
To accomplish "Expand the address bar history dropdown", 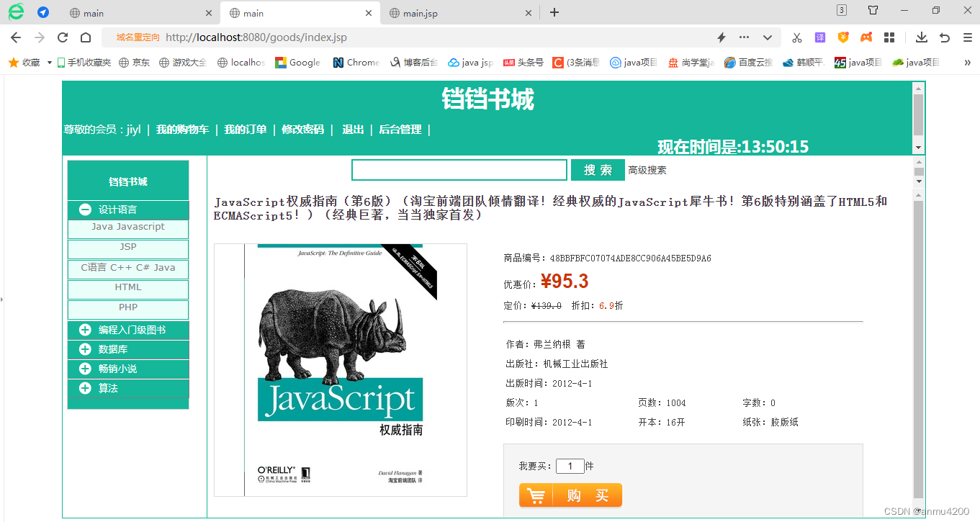I will click(x=768, y=37).
